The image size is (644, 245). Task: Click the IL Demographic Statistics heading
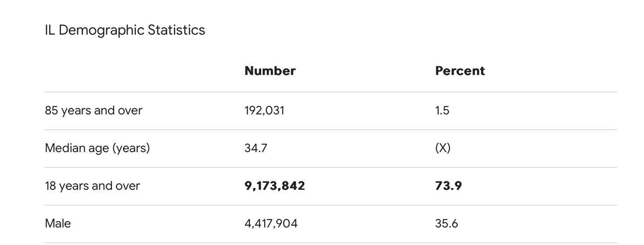[125, 30]
